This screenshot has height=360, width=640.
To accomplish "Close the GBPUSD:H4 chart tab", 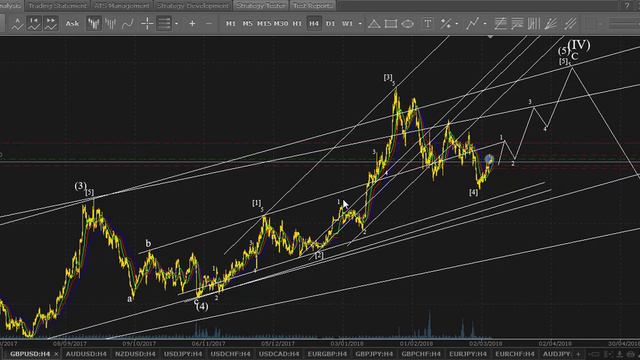I will [56, 354].
